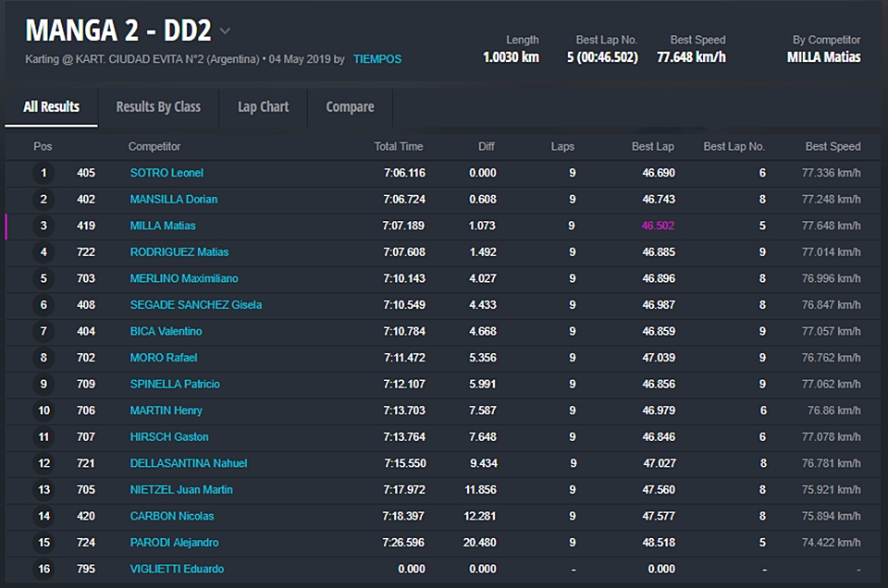888x588 pixels.
Task: Click the position 16 badge icon
Action: (43, 570)
